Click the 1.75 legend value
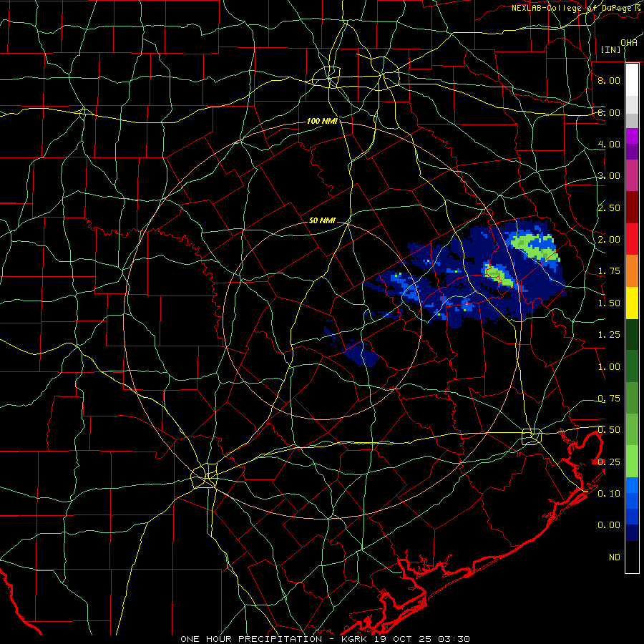 tap(609, 271)
